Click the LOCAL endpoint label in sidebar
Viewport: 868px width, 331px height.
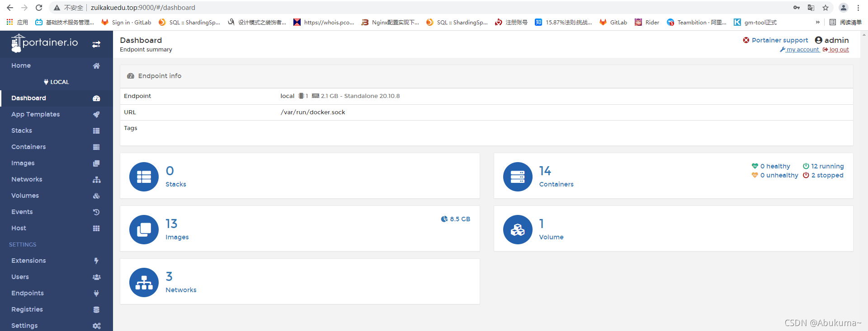[x=57, y=82]
